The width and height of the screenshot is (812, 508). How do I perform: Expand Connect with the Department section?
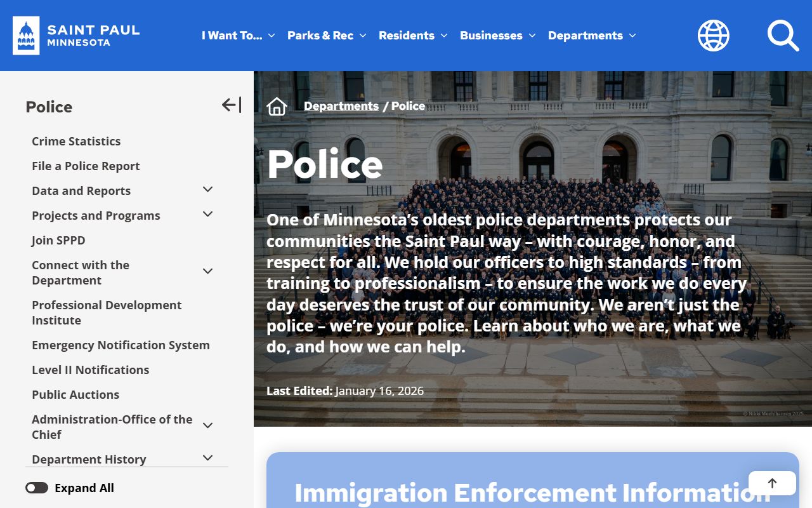pos(207,272)
